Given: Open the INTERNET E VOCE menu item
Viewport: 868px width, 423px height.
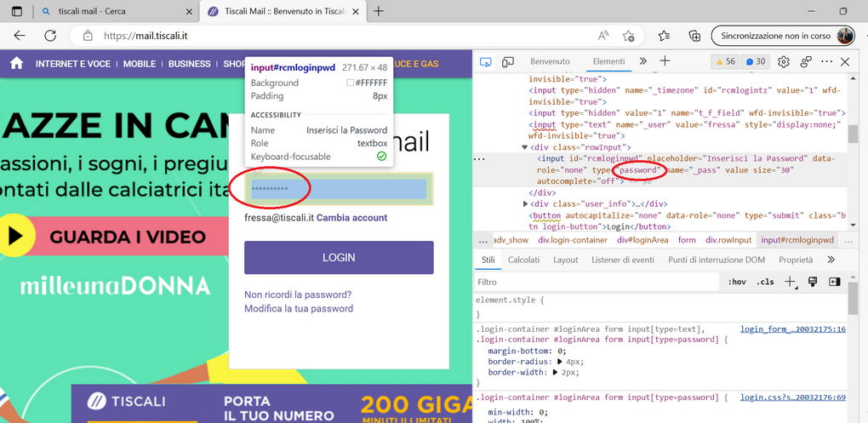Looking at the screenshot, I should pos(73,64).
